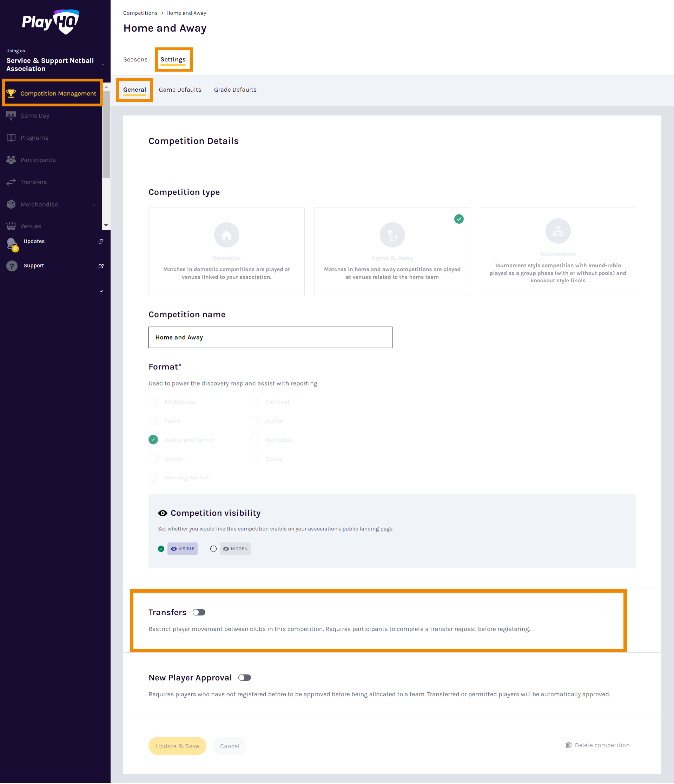Click the Competitions breadcrumb link
This screenshot has height=784, width=674.
click(140, 13)
